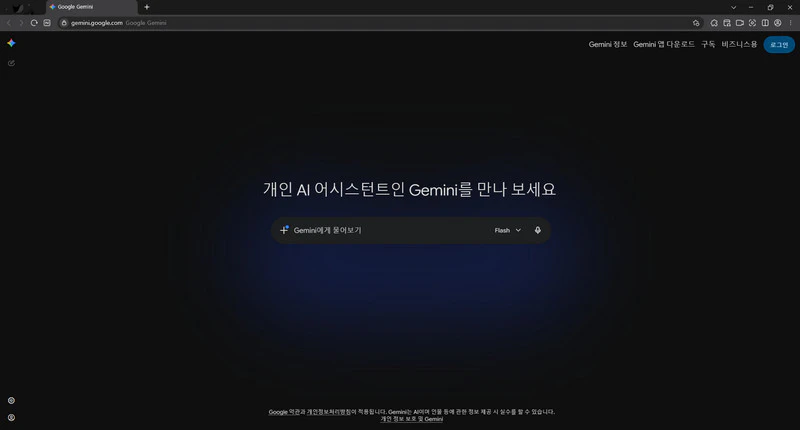Viewport: 800px width, 430px height.
Task: Open the settings gear icon at sidebar bottom
Action: (x=11, y=401)
